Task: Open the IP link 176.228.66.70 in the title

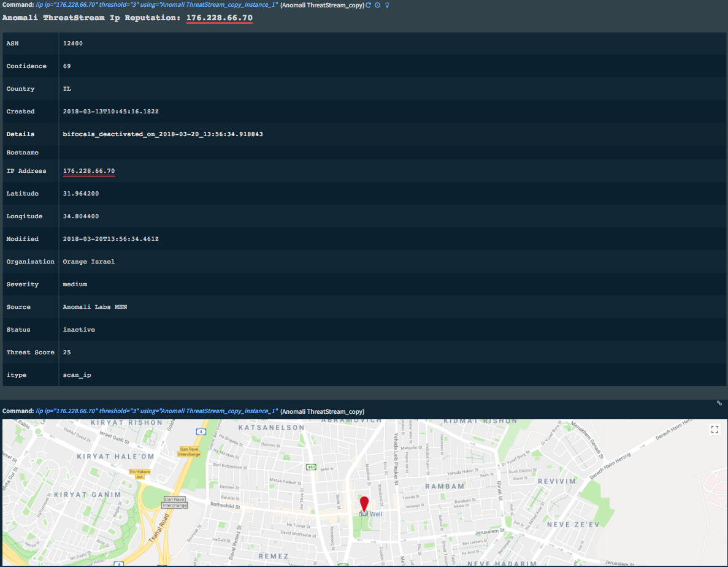Action: [x=219, y=18]
